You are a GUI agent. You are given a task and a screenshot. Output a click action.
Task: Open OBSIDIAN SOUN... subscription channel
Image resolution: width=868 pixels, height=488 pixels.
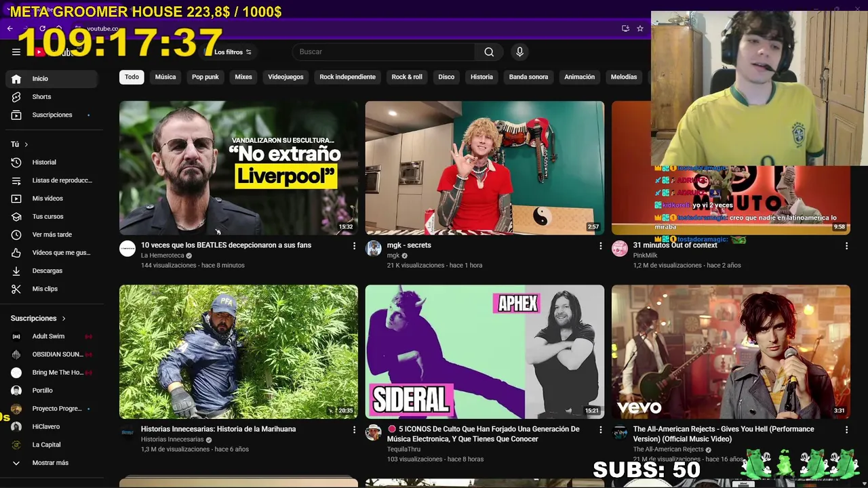point(52,354)
